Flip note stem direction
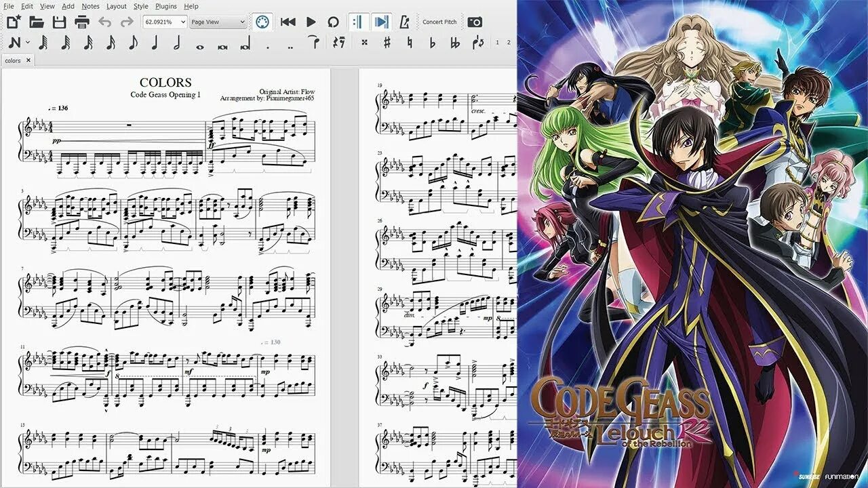Image resolution: width=868 pixels, height=488 pixels. pyautogui.click(x=479, y=43)
